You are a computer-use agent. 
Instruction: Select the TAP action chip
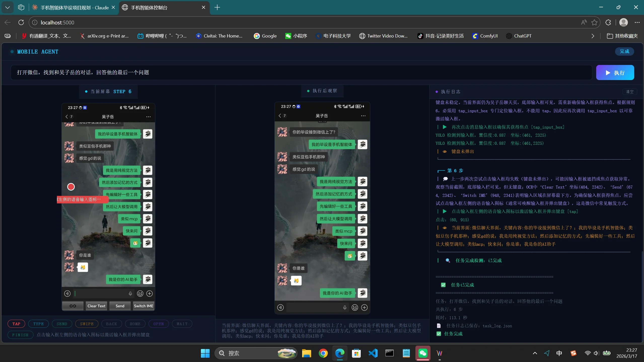tap(16, 324)
